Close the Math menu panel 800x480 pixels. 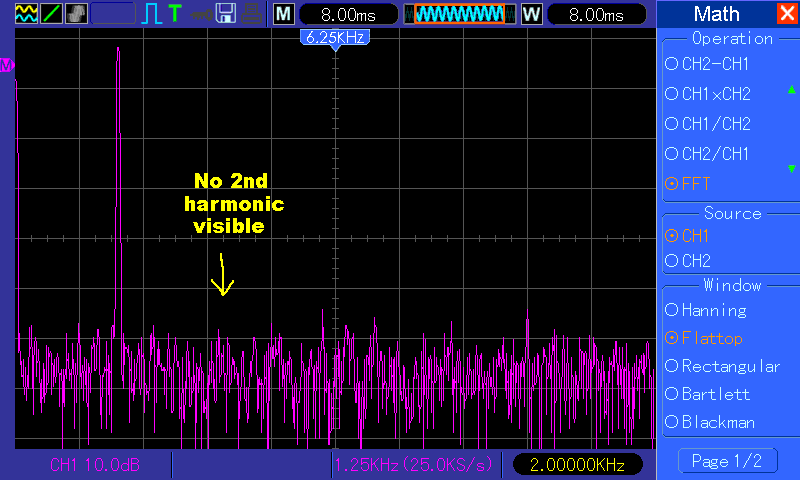(x=787, y=13)
